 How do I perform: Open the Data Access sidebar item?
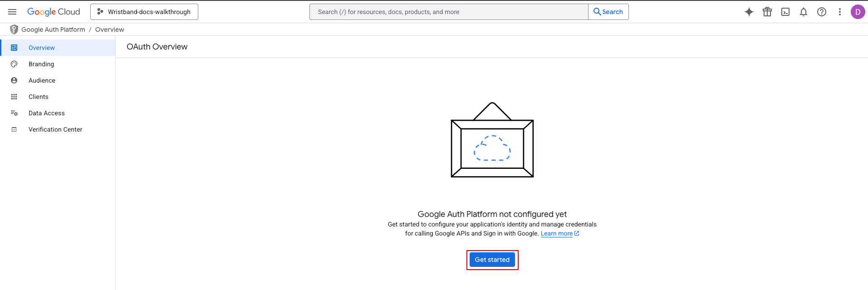tap(58, 113)
